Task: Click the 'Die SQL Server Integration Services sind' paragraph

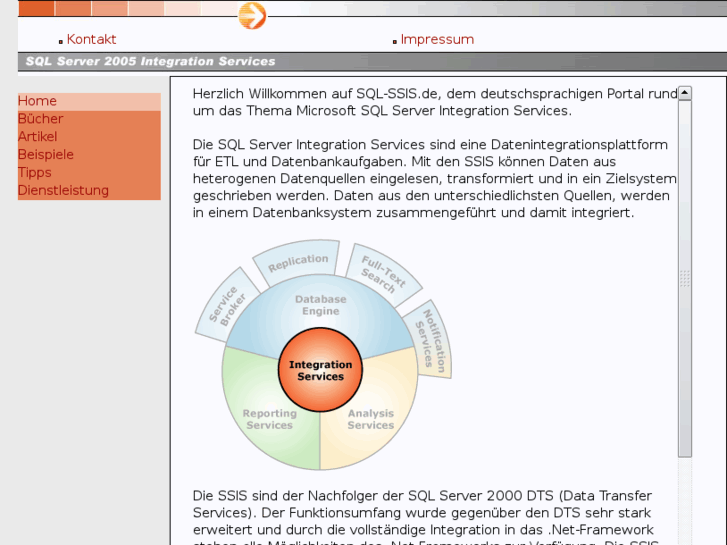Action: click(434, 179)
